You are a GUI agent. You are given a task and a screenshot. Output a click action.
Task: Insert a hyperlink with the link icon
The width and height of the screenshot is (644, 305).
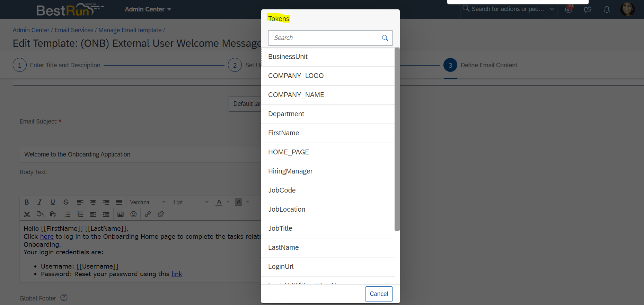[x=148, y=214]
